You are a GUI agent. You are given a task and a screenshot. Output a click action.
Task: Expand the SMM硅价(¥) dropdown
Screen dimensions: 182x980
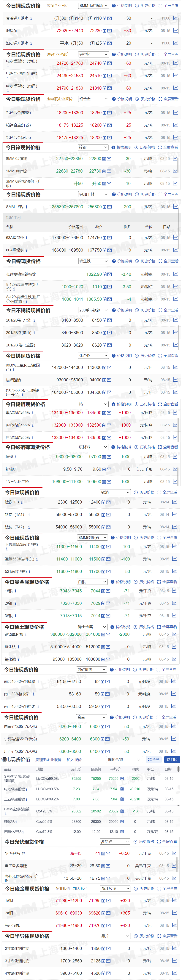(93, 538)
